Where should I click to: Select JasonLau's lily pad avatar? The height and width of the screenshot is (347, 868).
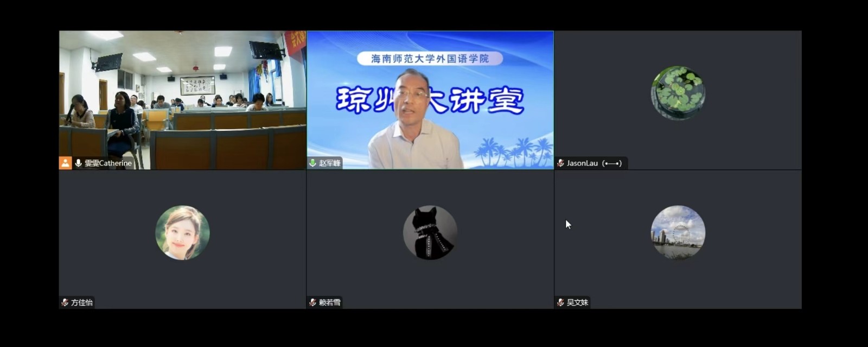click(x=678, y=93)
